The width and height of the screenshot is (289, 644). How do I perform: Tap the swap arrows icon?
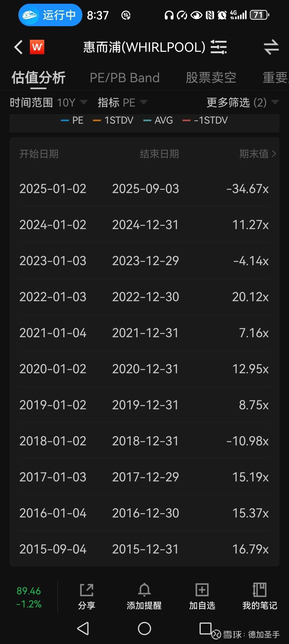coord(271,47)
